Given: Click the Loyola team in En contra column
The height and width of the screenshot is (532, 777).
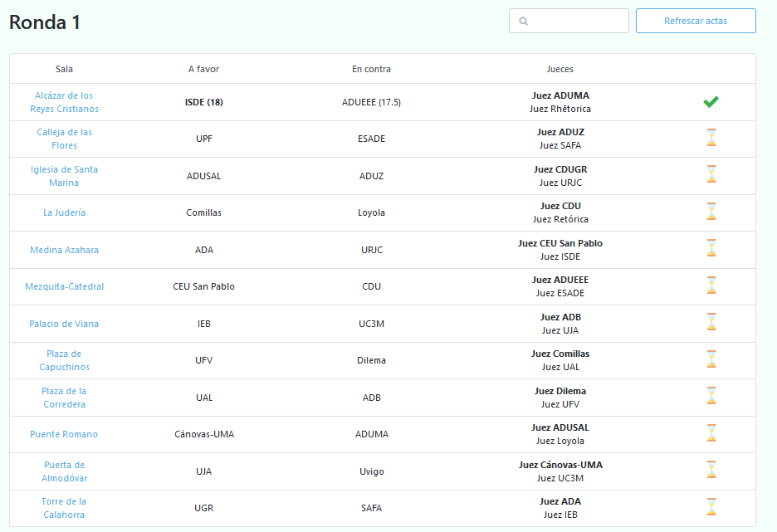Looking at the screenshot, I should [371, 212].
